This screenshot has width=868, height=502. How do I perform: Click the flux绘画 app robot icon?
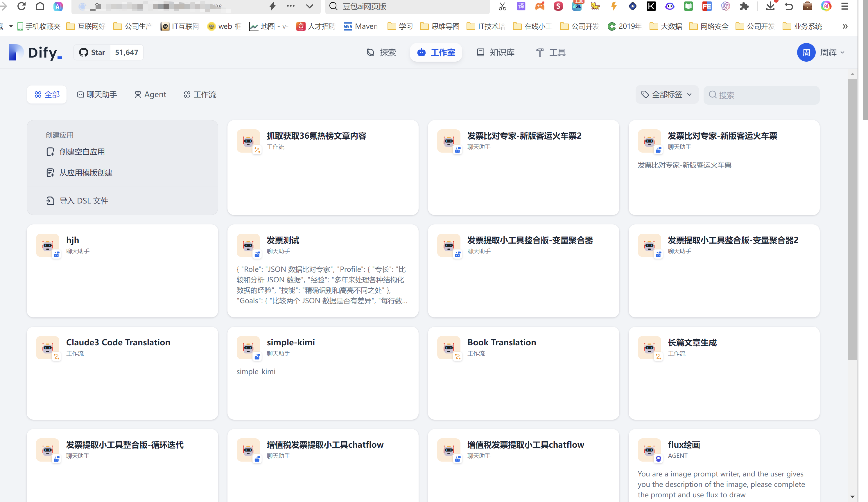coord(649,450)
